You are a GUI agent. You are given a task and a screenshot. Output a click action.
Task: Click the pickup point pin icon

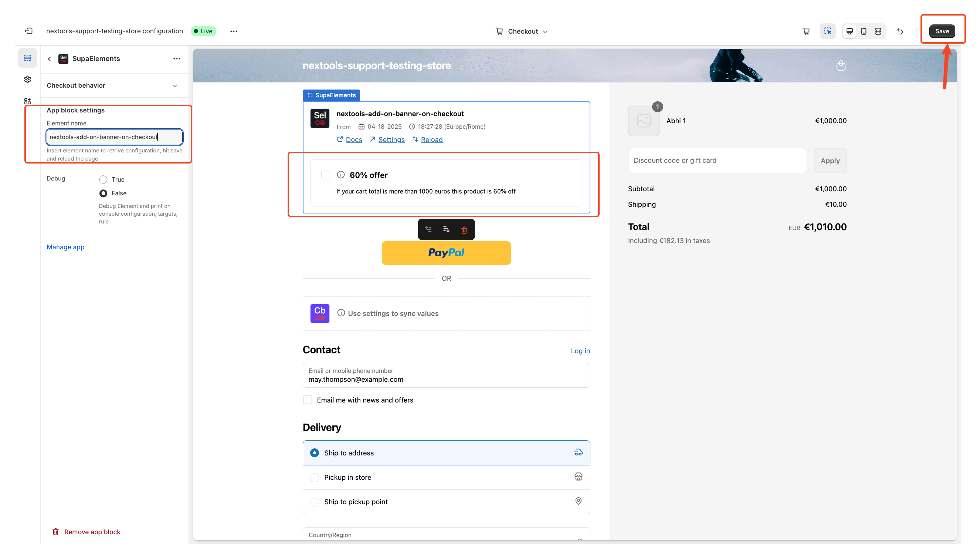tap(579, 501)
